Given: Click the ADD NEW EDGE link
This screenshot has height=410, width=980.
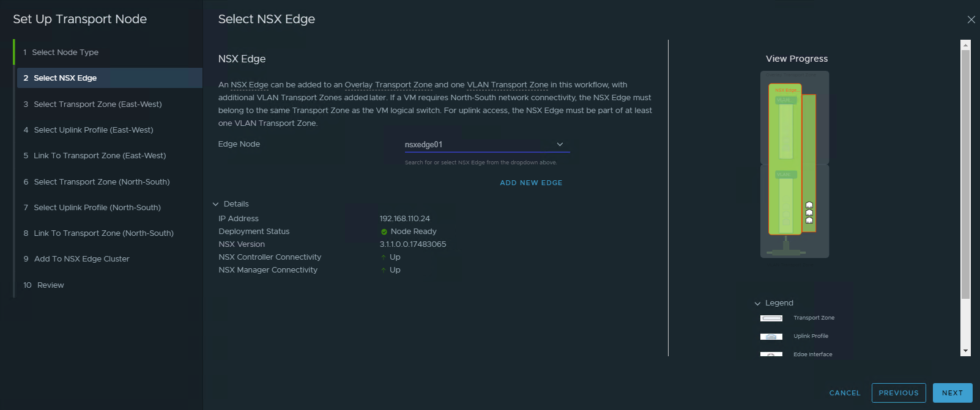Looking at the screenshot, I should tap(531, 183).
